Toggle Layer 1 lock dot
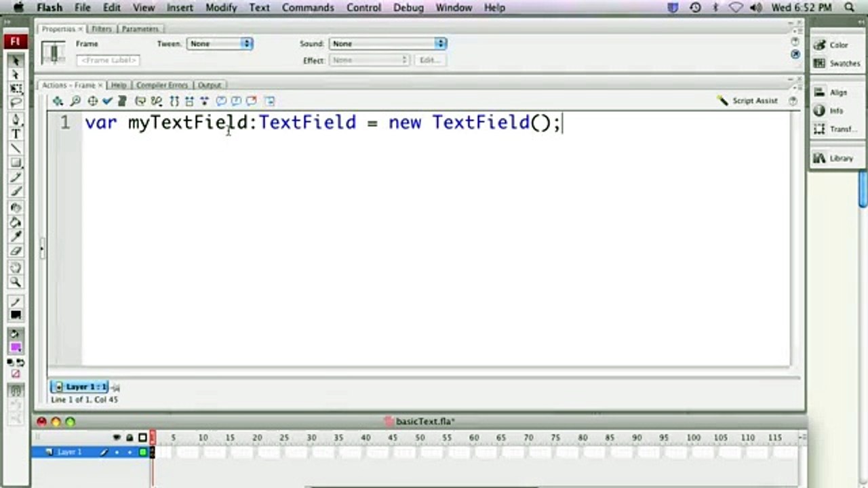The height and width of the screenshot is (488, 868). 130,452
